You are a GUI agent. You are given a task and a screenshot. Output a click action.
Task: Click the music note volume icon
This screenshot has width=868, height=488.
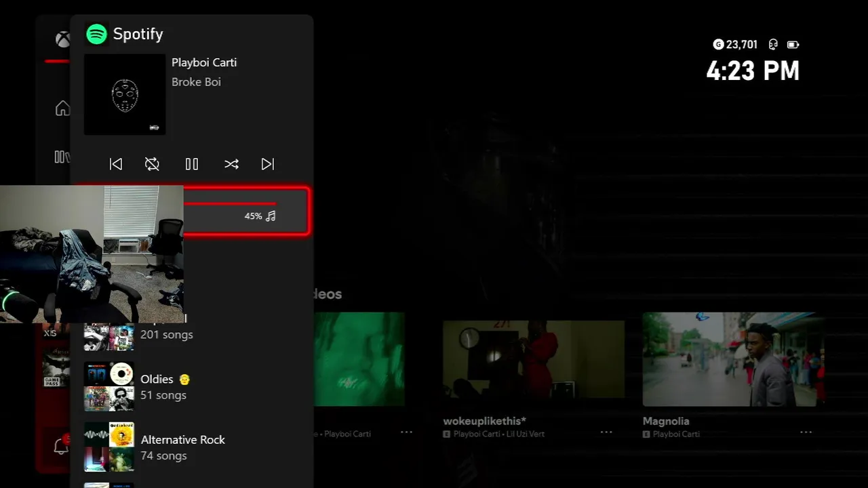[x=271, y=216]
